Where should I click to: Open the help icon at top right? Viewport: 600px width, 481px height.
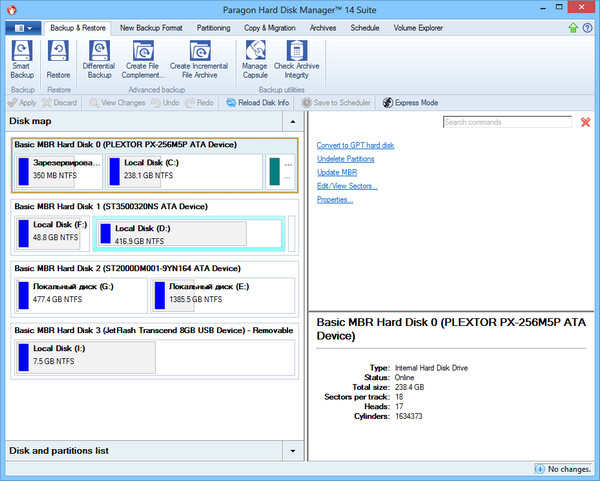point(588,28)
